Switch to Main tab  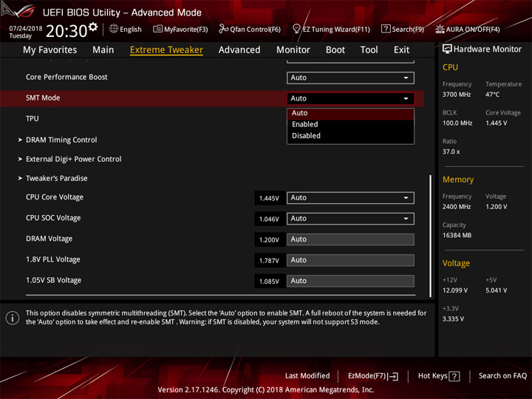point(103,50)
